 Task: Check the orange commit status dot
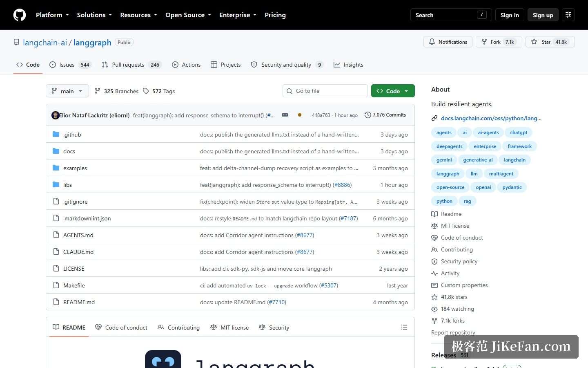(x=300, y=115)
